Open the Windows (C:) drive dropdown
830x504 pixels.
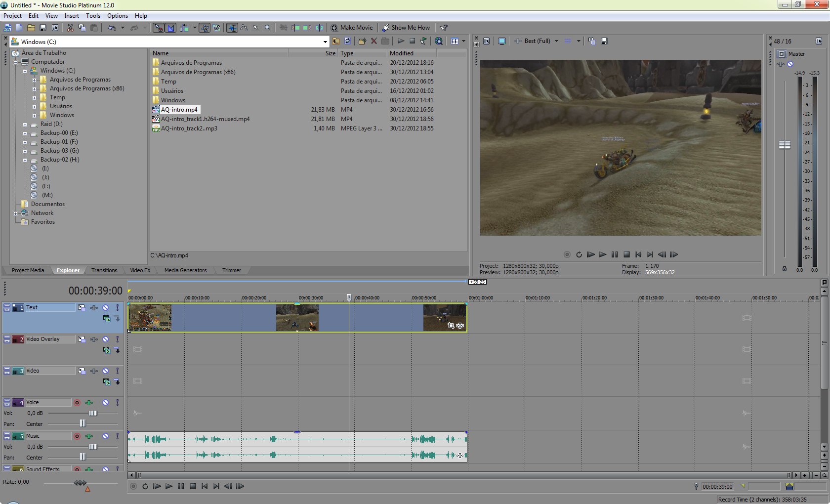325,42
